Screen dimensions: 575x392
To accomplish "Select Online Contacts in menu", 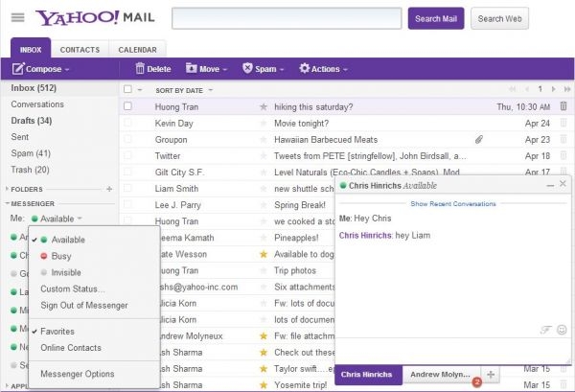I will coord(71,348).
